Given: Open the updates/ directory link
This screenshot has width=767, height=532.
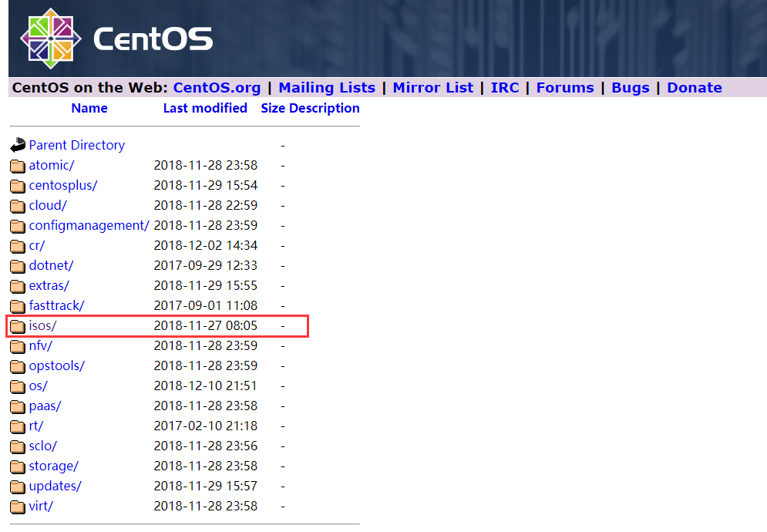Looking at the screenshot, I should click(55, 487).
